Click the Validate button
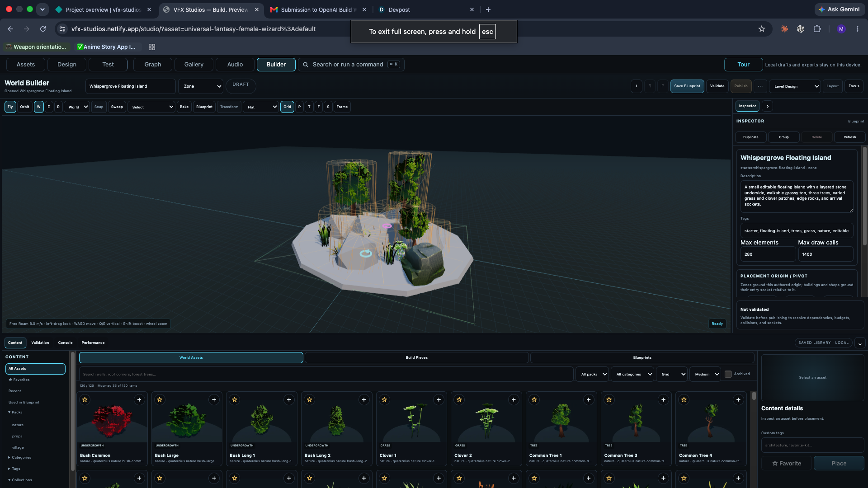This screenshot has height=488, width=868. 717,86
